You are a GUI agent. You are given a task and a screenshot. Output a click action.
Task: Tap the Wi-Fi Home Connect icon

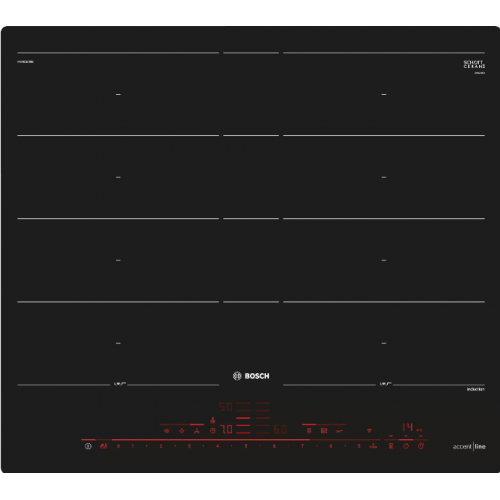click(369, 431)
